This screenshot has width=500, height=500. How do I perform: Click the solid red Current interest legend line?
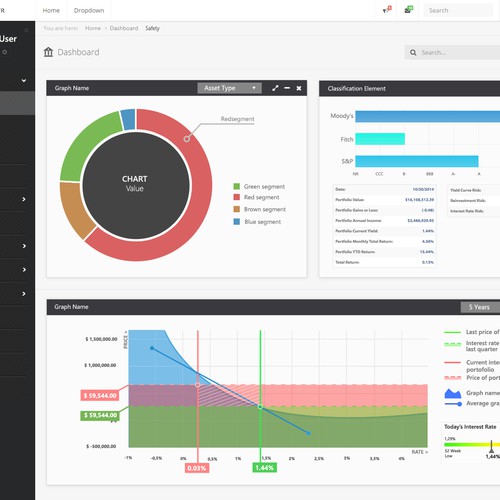(452, 362)
